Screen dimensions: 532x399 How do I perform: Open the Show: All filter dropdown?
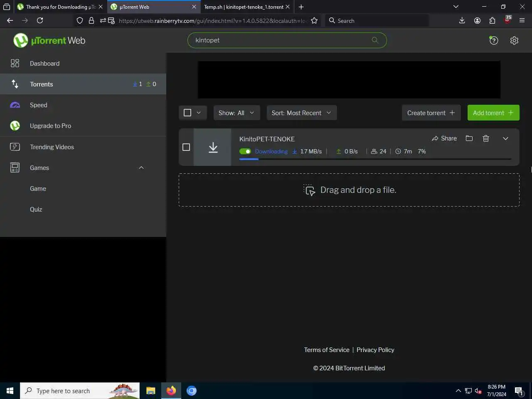236,113
